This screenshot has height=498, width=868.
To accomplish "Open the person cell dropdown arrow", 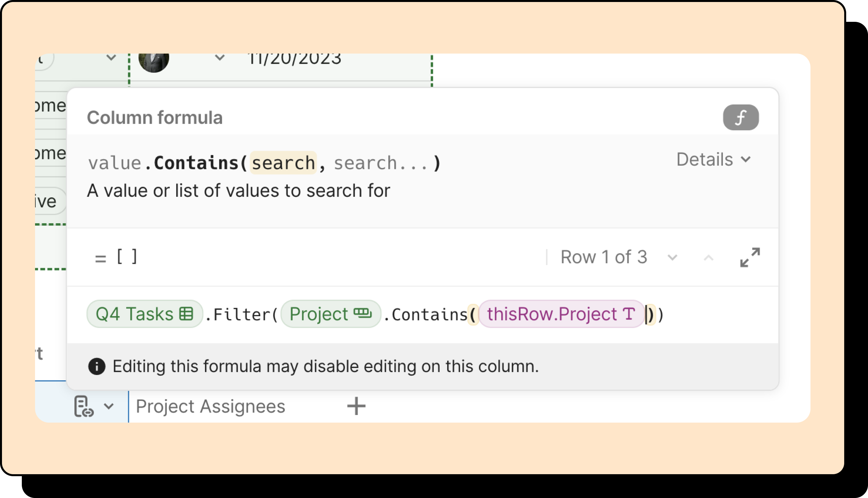I will (219, 58).
